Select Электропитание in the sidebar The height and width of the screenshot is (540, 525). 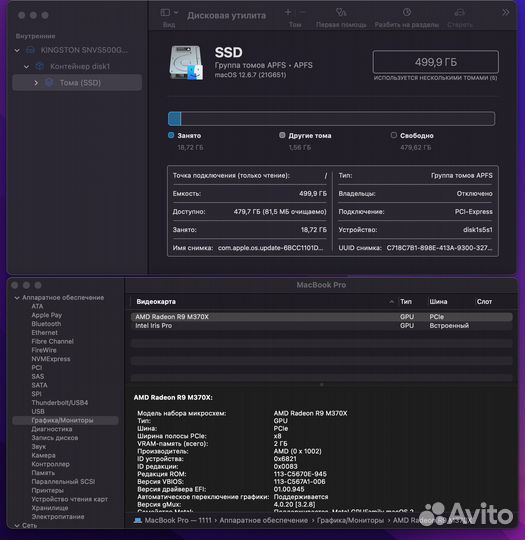click(58, 517)
